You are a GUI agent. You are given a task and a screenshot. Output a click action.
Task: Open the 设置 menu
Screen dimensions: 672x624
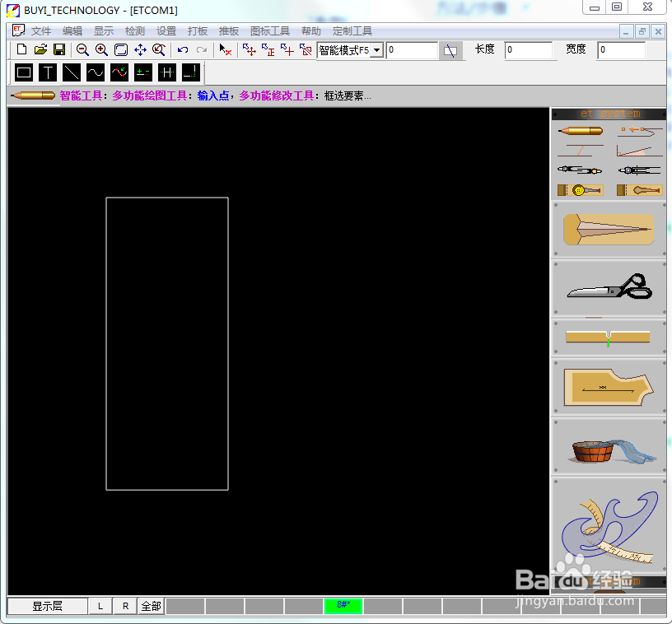[166, 31]
